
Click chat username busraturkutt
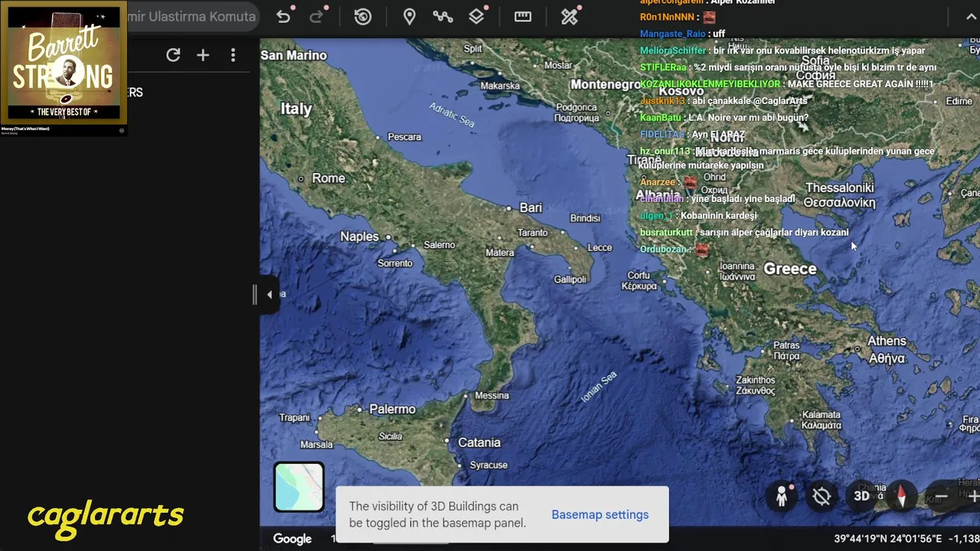666,232
